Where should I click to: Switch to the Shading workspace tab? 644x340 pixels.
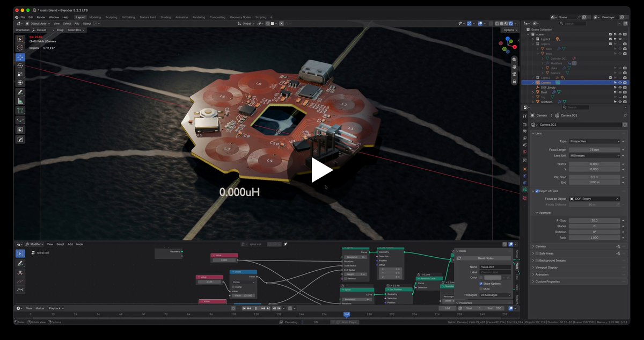(x=165, y=17)
